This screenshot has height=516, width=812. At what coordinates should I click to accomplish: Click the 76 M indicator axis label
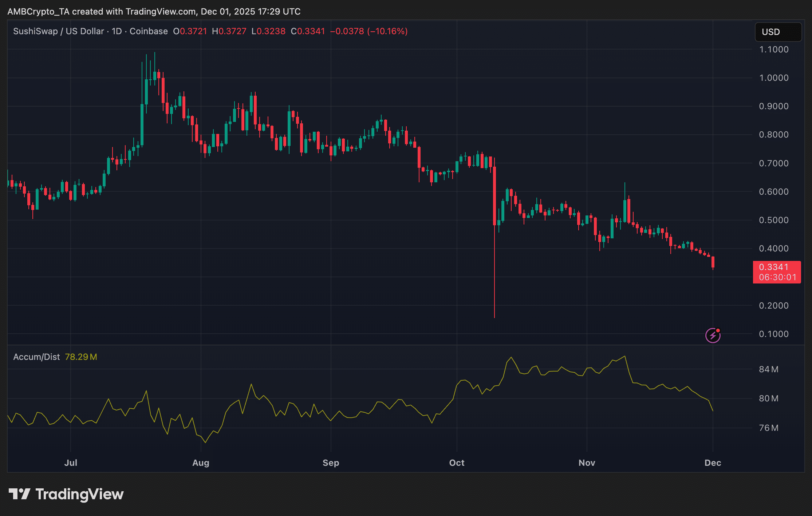(768, 428)
